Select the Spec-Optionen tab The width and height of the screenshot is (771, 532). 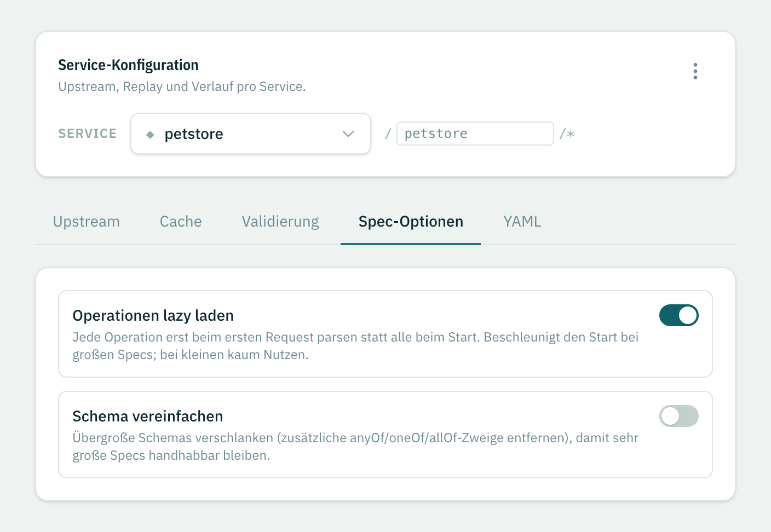click(411, 222)
